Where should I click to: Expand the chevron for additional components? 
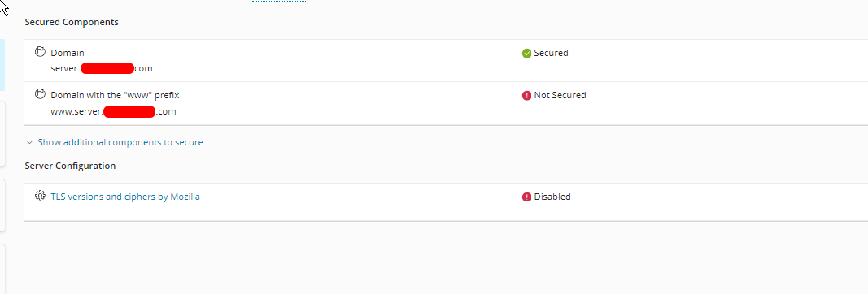pyautogui.click(x=30, y=143)
